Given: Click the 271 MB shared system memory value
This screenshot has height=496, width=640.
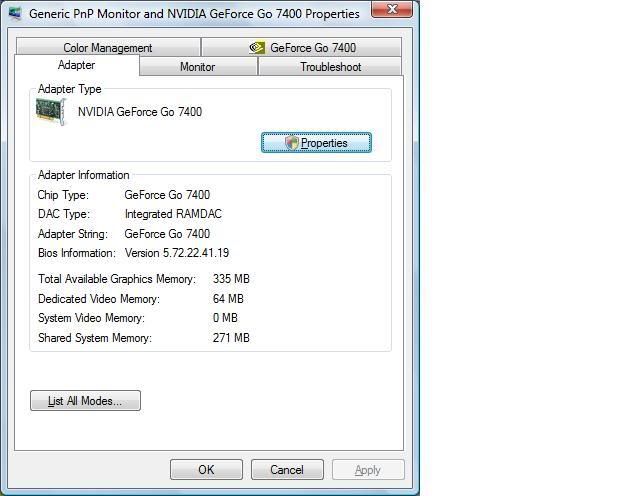Looking at the screenshot, I should [x=231, y=338].
